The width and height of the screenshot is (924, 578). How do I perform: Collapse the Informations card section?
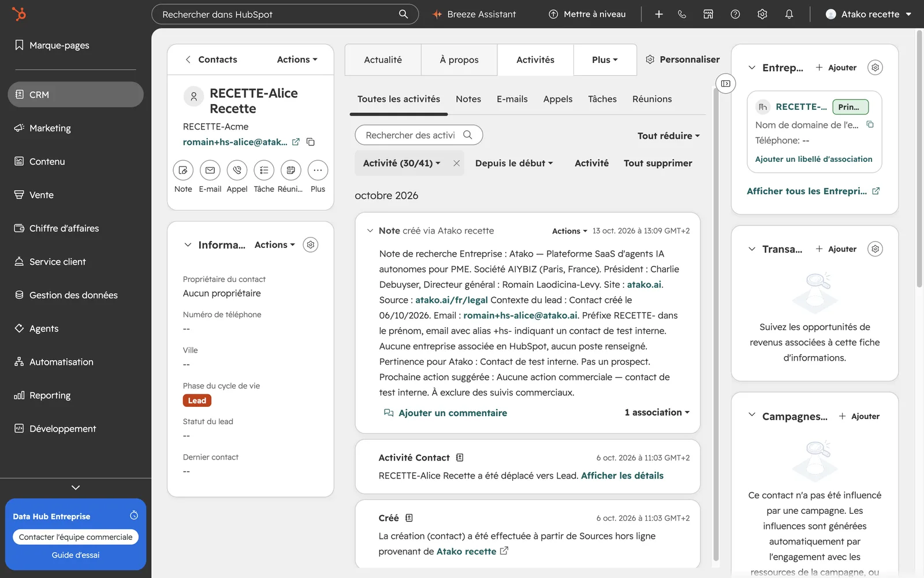188,244
